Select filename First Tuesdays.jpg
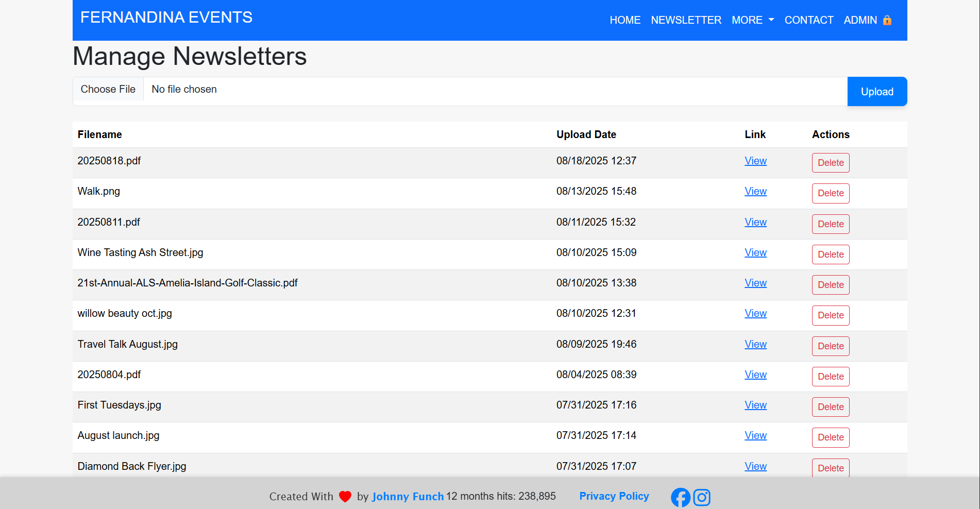The height and width of the screenshot is (509, 980). (120, 405)
